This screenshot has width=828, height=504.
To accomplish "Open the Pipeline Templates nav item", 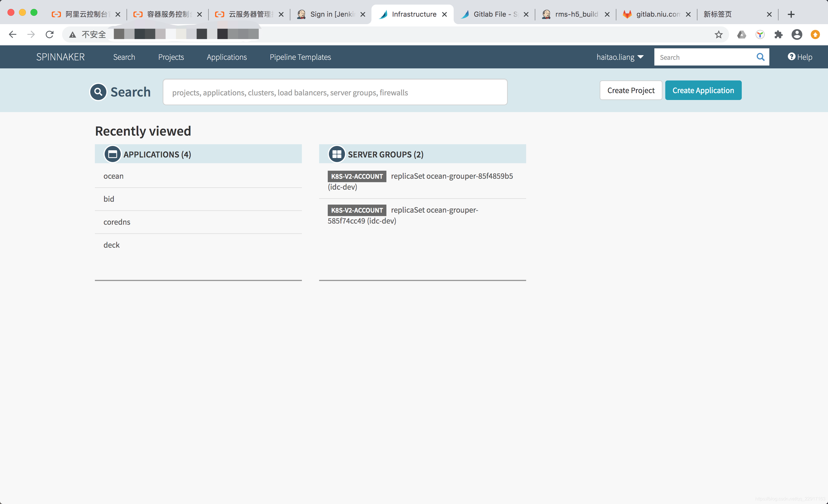I will (300, 57).
